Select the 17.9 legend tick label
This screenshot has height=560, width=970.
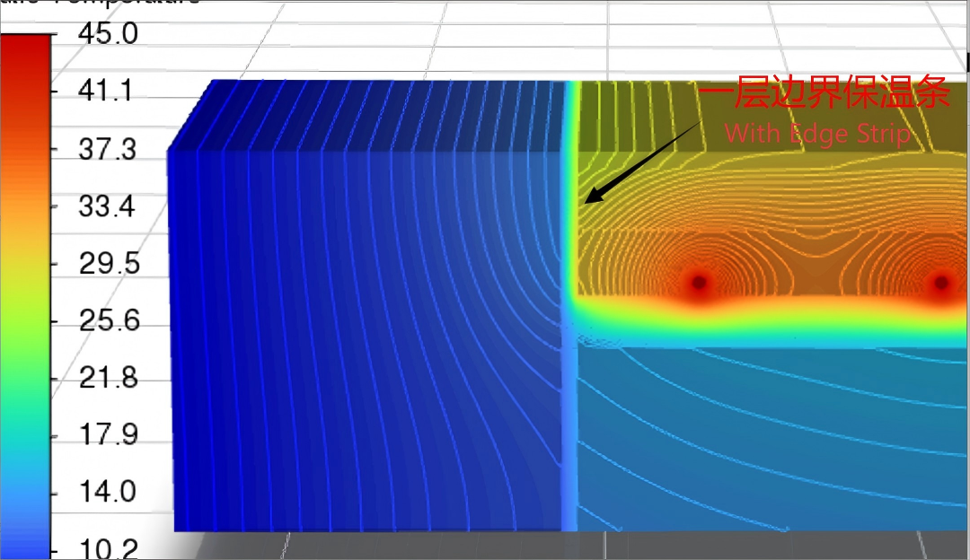pos(109,434)
